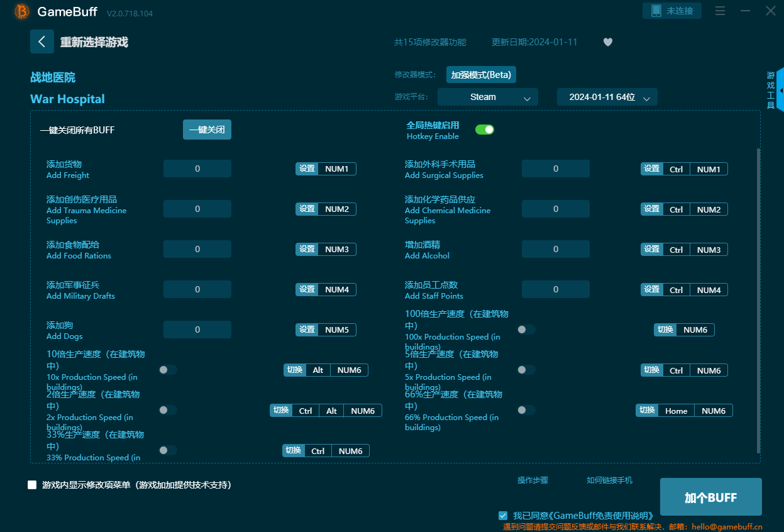Click the 战地医院 game title text
The height and width of the screenshot is (532, 784).
click(53, 77)
